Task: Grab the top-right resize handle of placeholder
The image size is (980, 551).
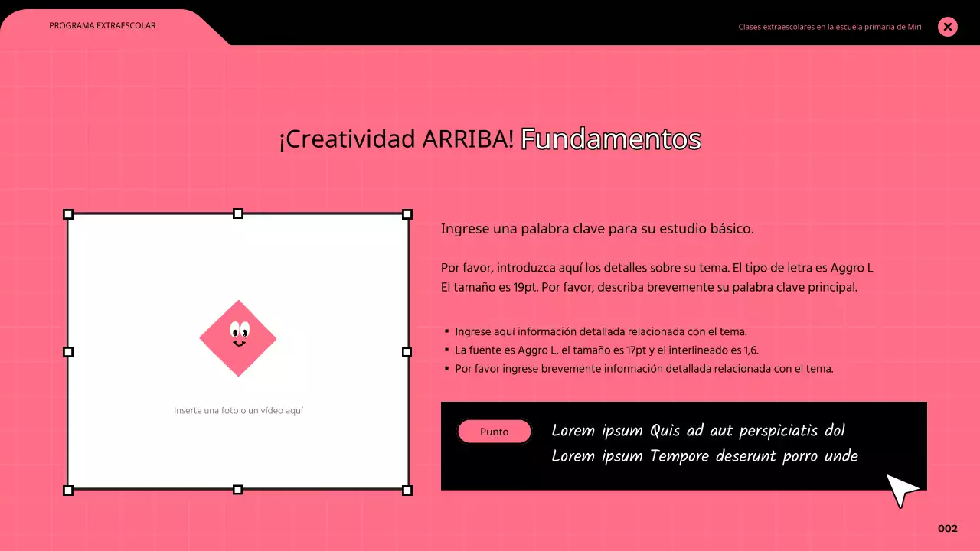Action: pos(407,214)
